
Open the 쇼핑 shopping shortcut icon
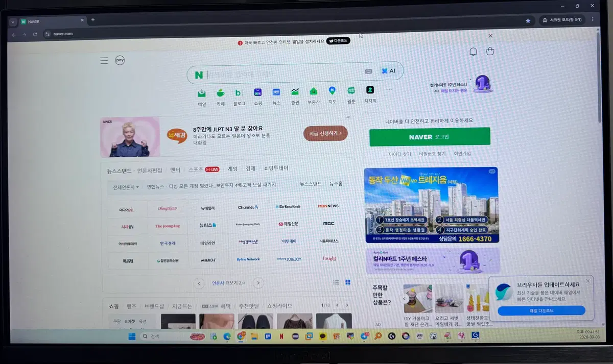point(257,92)
